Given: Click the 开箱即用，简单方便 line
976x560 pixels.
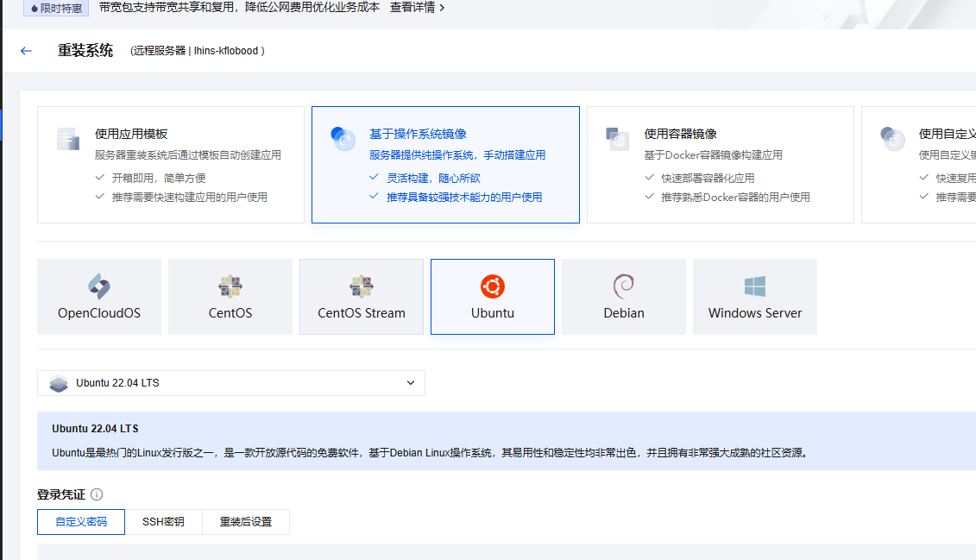Looking at the screenshot, I should pyautogui.click(x=159, y=178).
